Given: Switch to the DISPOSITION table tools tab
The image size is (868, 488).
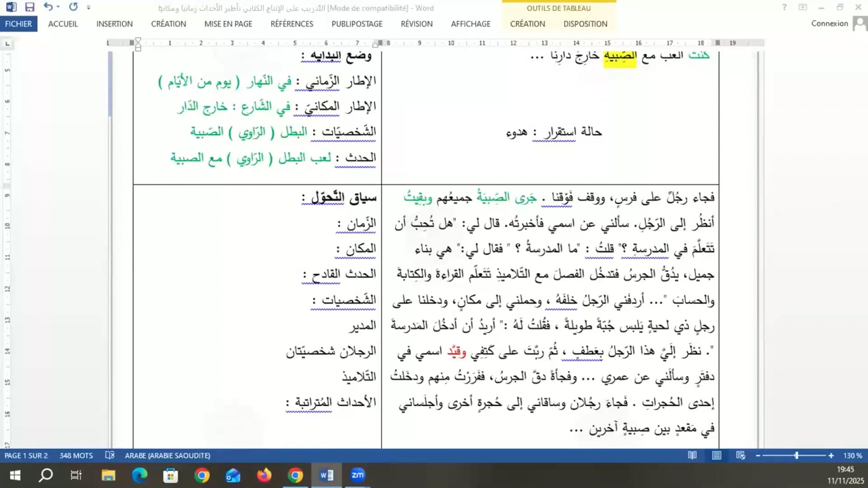Looking at the screenshot, I should pyautogui.click(x=585, y=24).
